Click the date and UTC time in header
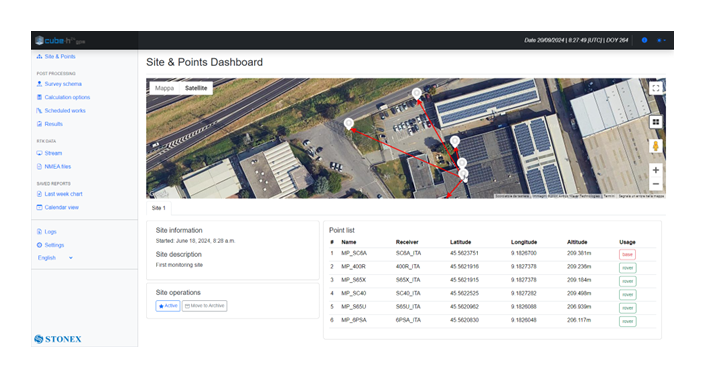 click(x=576, y=40)
